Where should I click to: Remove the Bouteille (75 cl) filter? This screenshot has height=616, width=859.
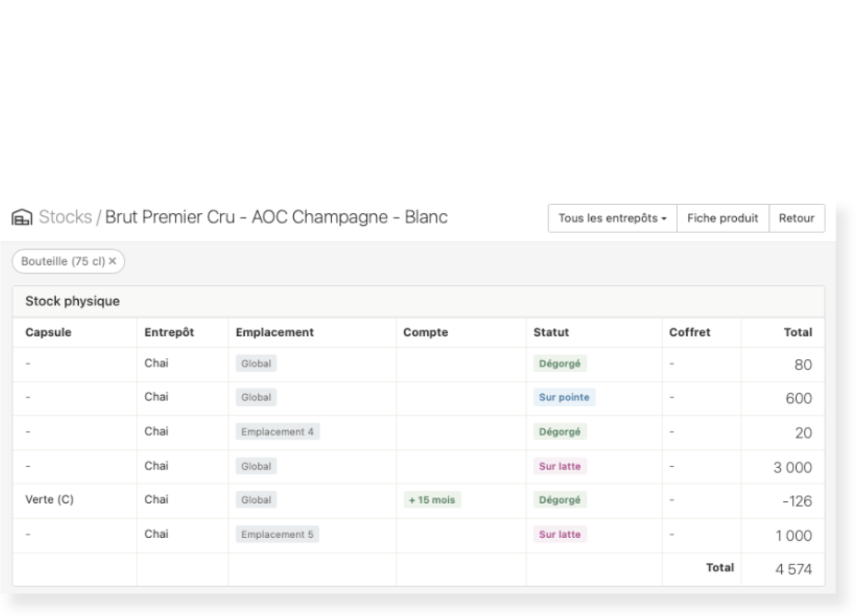[x=113, y=261]
